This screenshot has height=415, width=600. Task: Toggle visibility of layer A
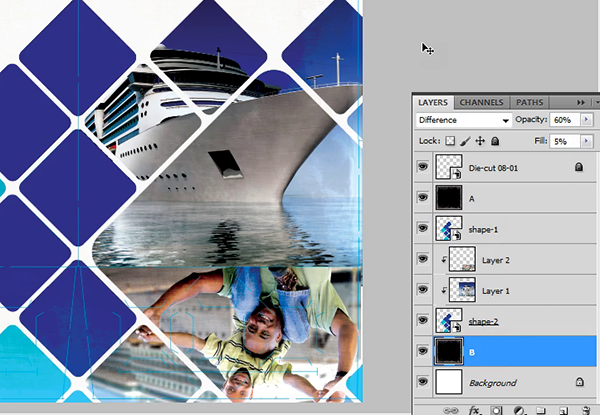423,199
